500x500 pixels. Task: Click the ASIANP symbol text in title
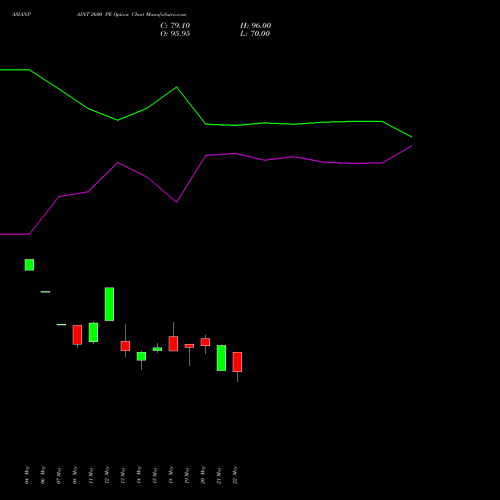(x=21, y=15)
